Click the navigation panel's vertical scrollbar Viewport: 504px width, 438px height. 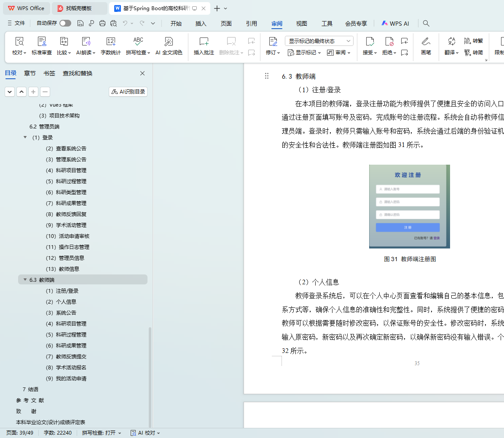click(x=150, y=375)
